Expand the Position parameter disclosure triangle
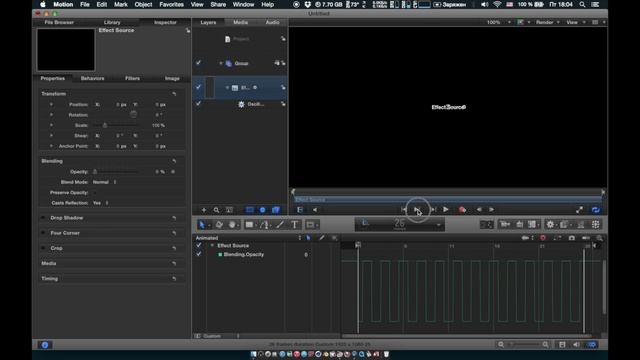Image resolution: width=640 pixels, height=360 pixels. click(x=51, y=104)
